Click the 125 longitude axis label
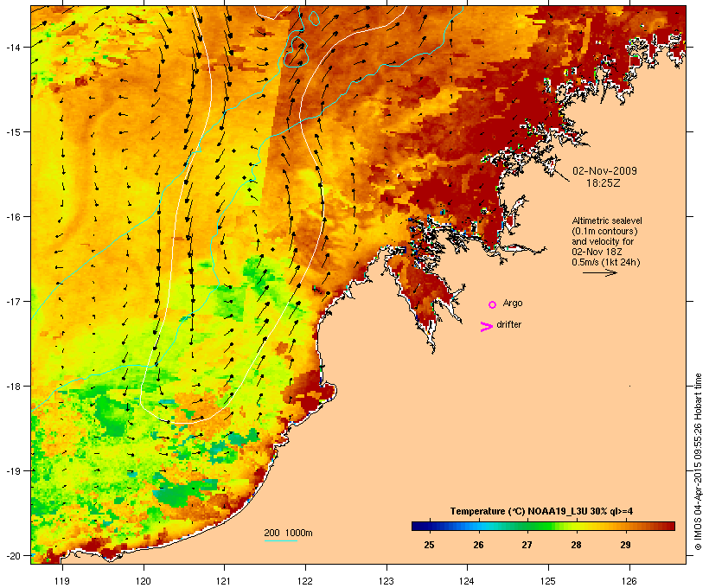This screenshot has height=588, width=709. (x=548, y=581)
